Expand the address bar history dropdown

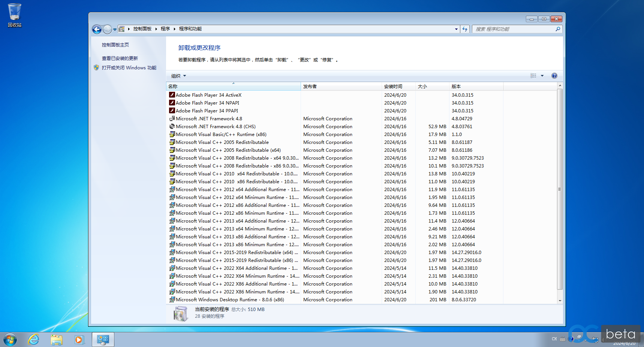coord(456,29)
